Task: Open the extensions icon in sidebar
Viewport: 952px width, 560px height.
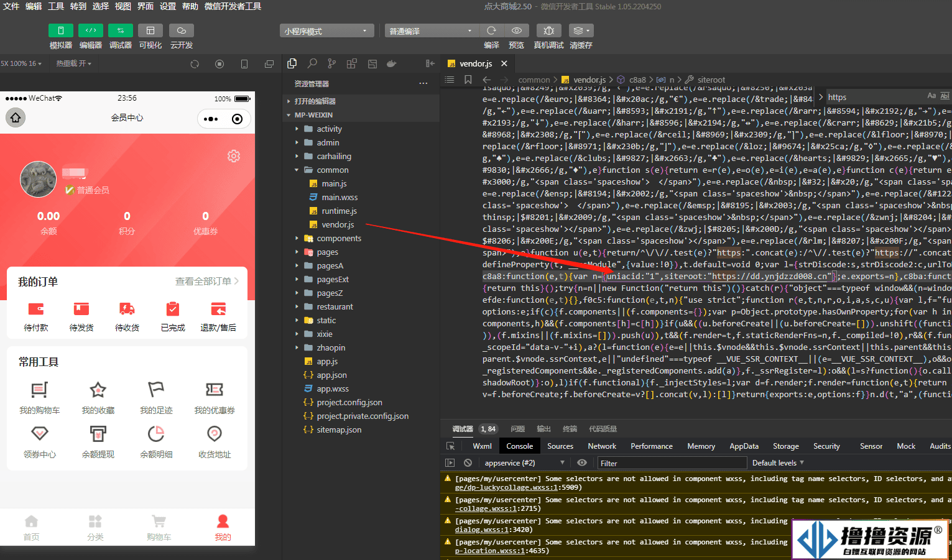Action: point(352,63)
